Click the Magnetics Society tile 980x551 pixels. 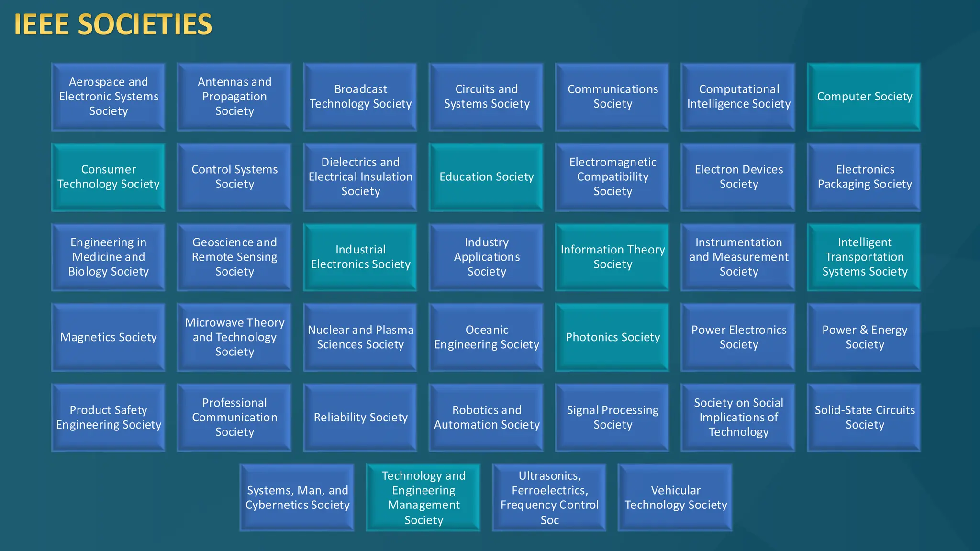click(x=109, y=337)
